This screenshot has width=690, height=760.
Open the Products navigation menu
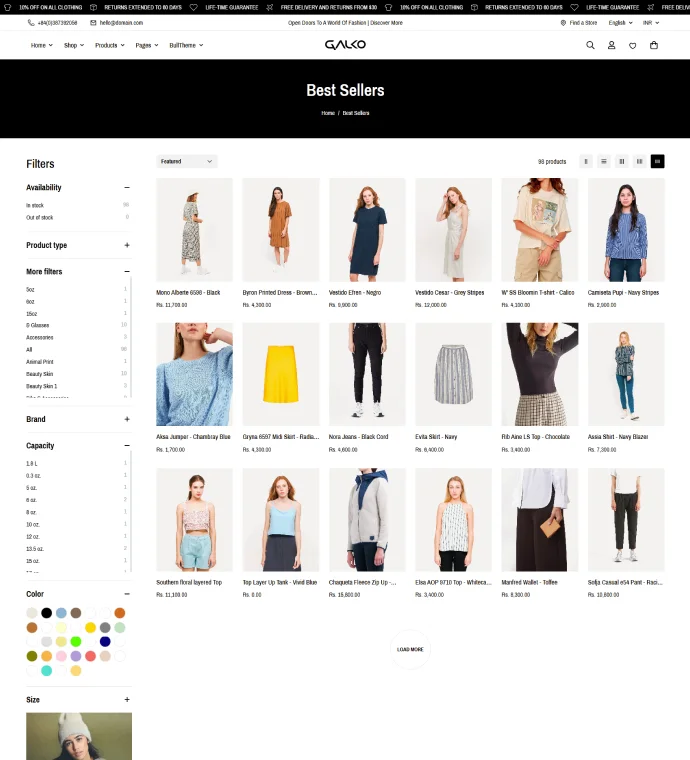[x=110, y=45]
